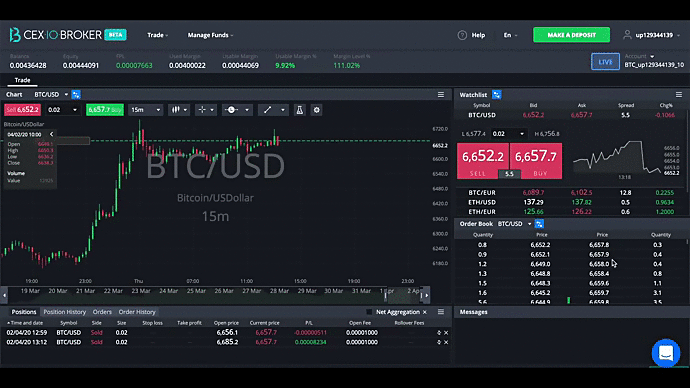The image size is (690, 388).
Task: Click the MAKE A DEPOSIT button
Action: coord(571,35)
